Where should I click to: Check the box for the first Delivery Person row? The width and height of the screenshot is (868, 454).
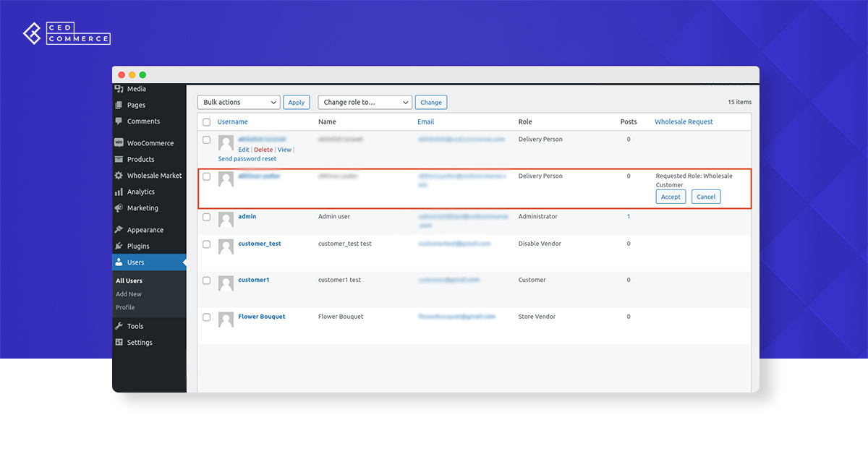[x=207, y=140]
